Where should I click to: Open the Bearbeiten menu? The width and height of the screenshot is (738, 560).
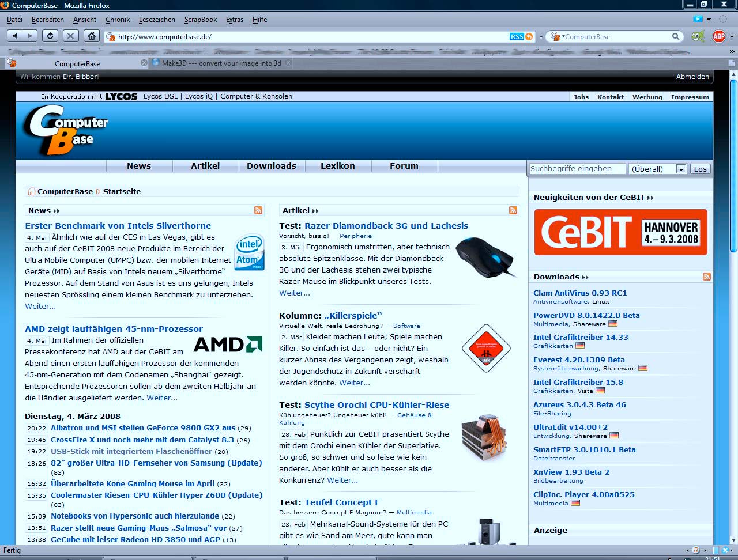(x=48, y=20)
